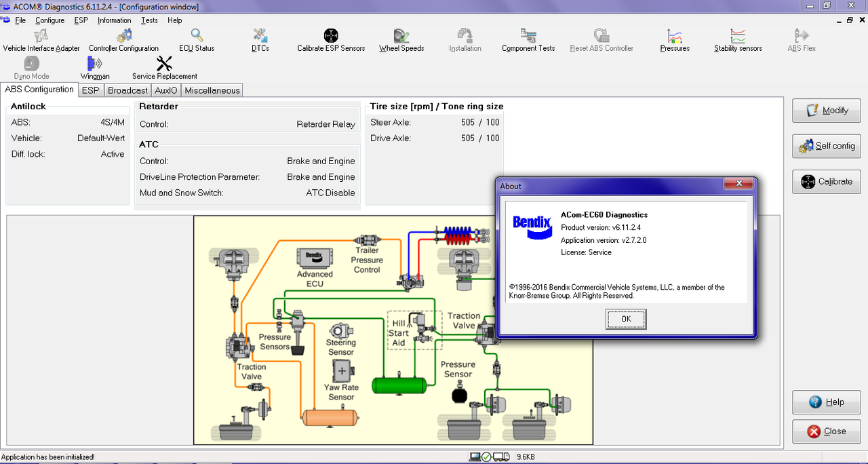Click Mud and Snow Switch ATC Disable value
Image resolution: width=868 pixels, height=464 pixels.
tap(330, 193)
